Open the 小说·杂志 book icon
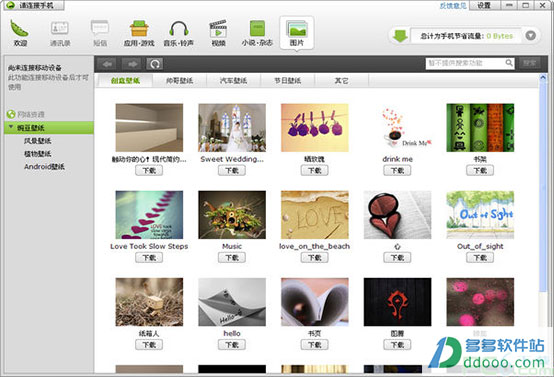554x377 pixels. click(257, 33)
